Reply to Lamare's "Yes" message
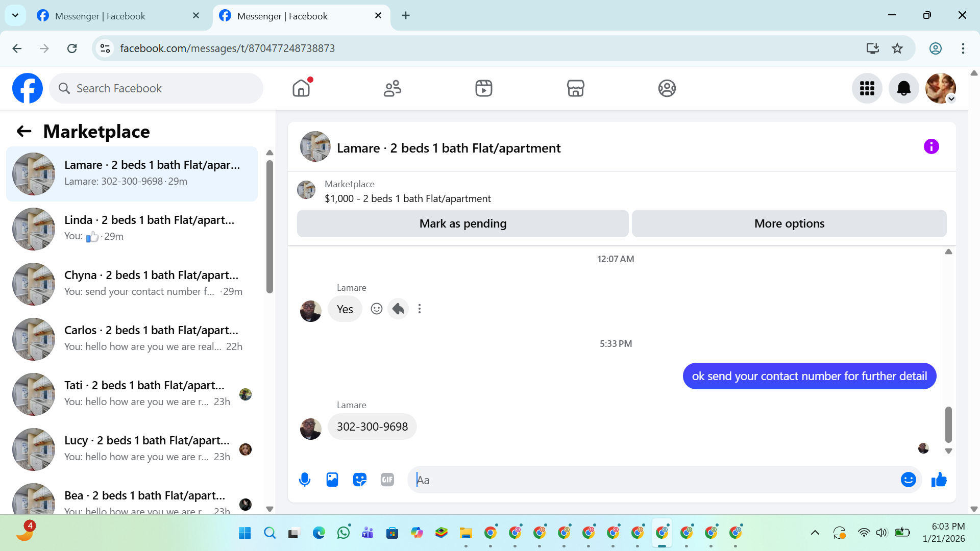 pos(398,309)
